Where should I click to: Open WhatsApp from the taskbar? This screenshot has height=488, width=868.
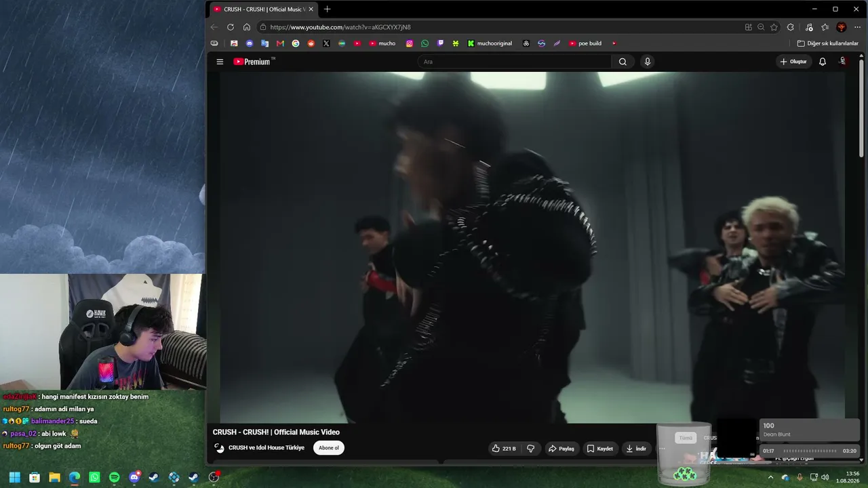click(x=94, y=477)
